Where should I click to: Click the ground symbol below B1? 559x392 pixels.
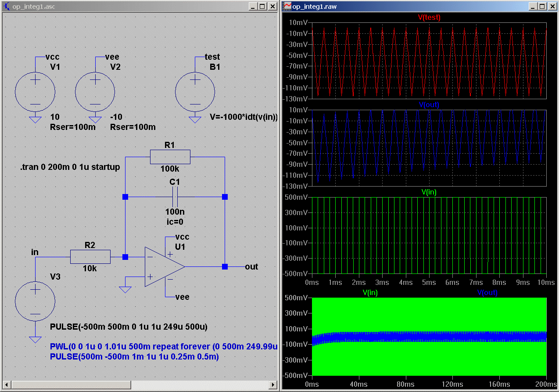coord(195,119)
